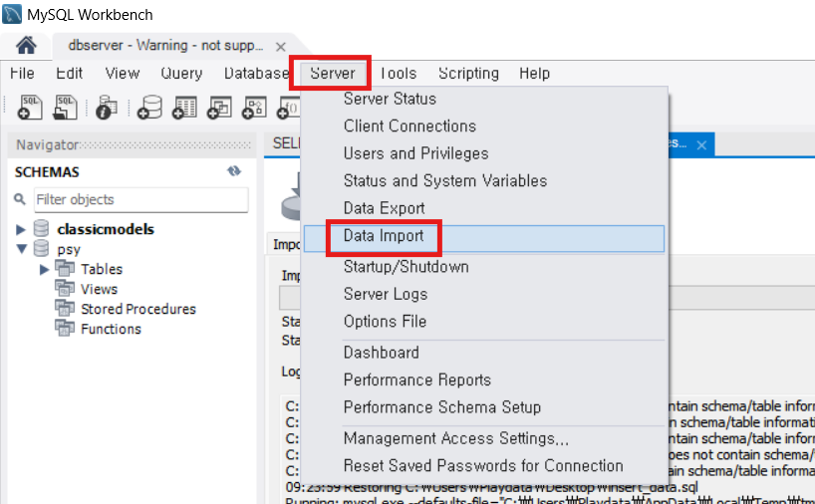Click log line mentioning insert_data.sql

[491, 487]
